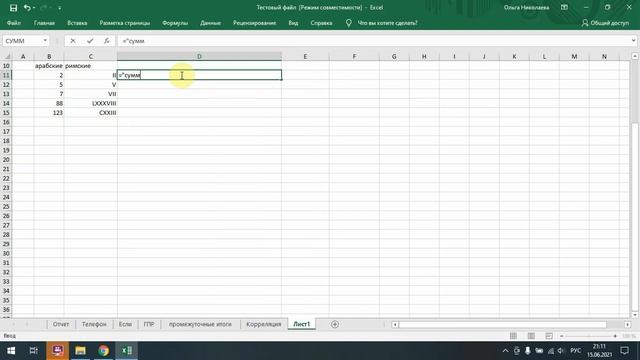Click the zoom in plus button
This screenshot has width=640, height=360.
tap(615, 336)
